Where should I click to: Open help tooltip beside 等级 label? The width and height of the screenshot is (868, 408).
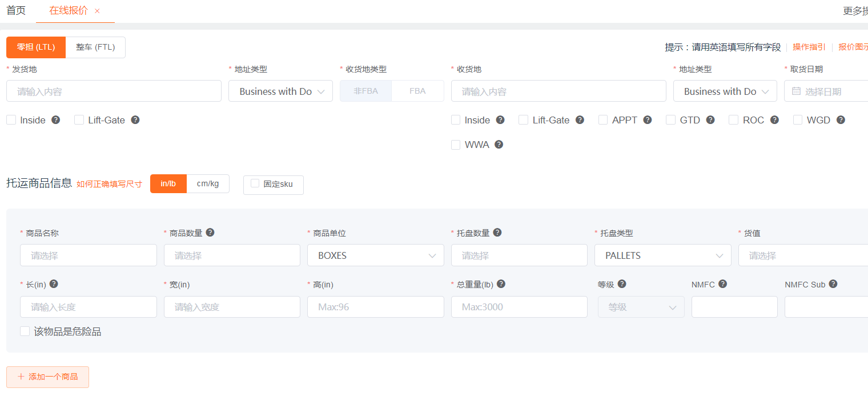[x=622, y=284]
